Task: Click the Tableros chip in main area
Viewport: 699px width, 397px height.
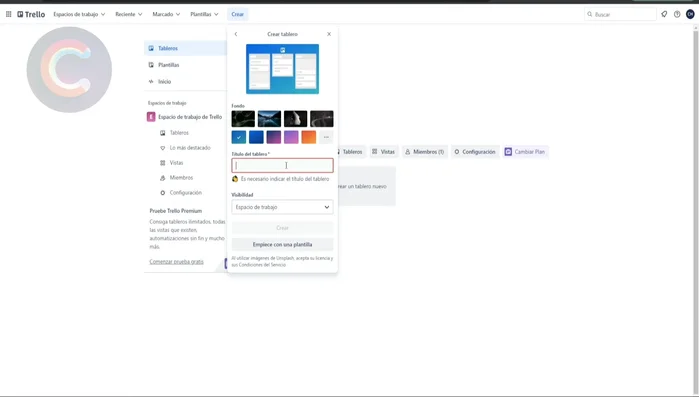Action: tap(352, 152)
